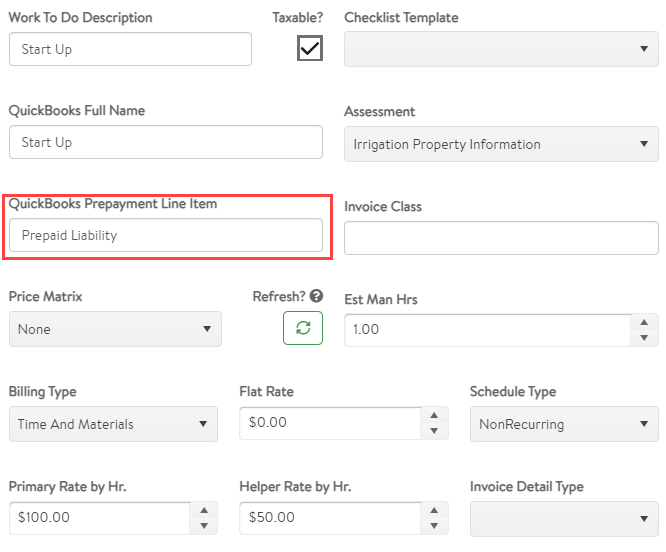The width and height of the screenshot is (666, 552).
Task: Click the Work To Do Description field
Action: [x=130, y=49]
